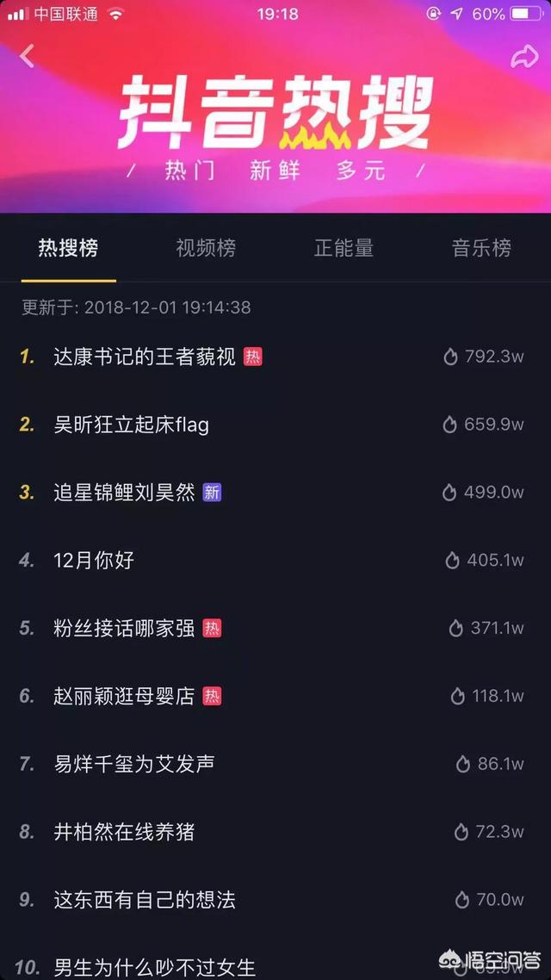Open the 音乐榜 tab
Viewport: 551px width, 980px height.
click(481, 248)
